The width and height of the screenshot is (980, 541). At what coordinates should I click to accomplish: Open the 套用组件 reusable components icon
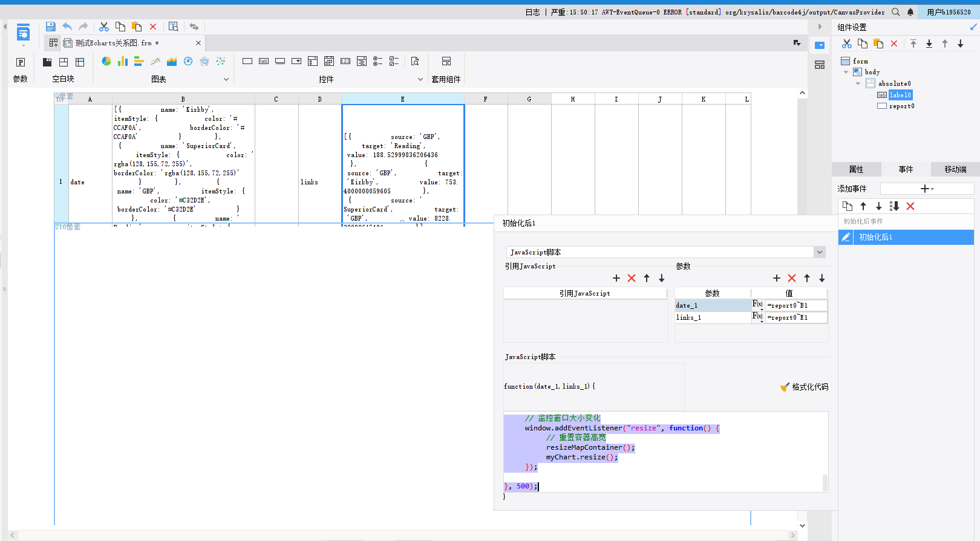[446, 61]
